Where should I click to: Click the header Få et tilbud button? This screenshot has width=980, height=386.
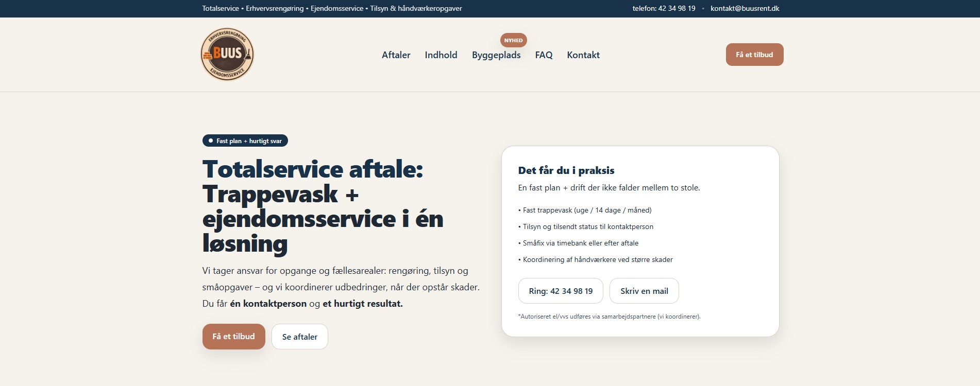[754, 55]
